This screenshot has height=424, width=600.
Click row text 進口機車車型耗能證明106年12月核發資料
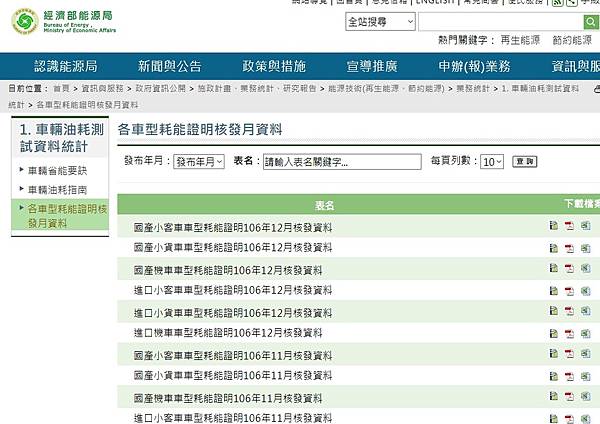click(228, 333)
